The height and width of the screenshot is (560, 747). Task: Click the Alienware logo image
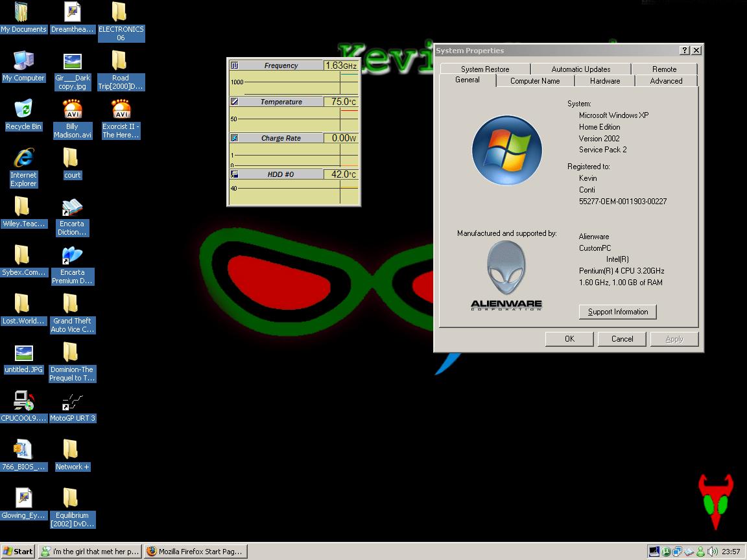506,275
